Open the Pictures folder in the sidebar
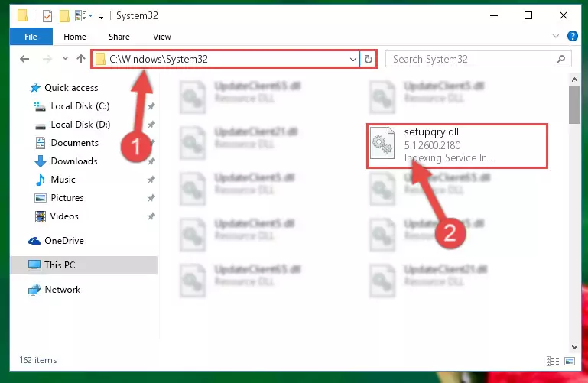Image resolution: width=588 pixels, height=383 pixels. tap(67, 198)
